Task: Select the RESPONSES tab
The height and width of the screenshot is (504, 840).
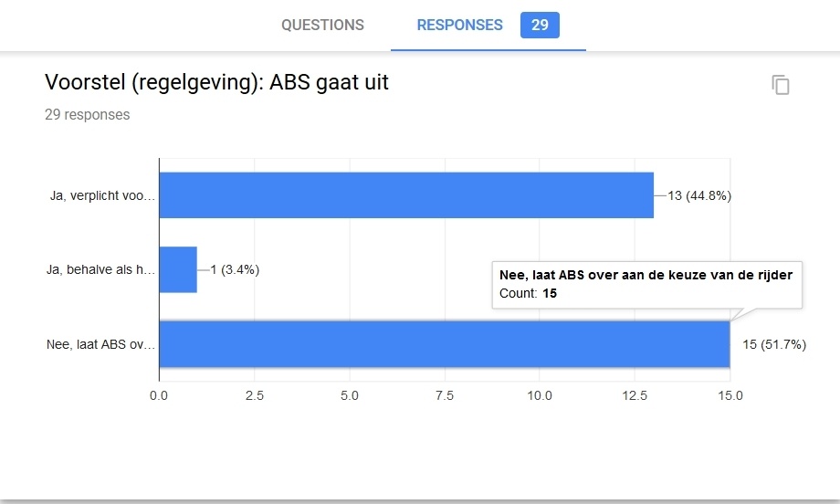Action: 459,25
